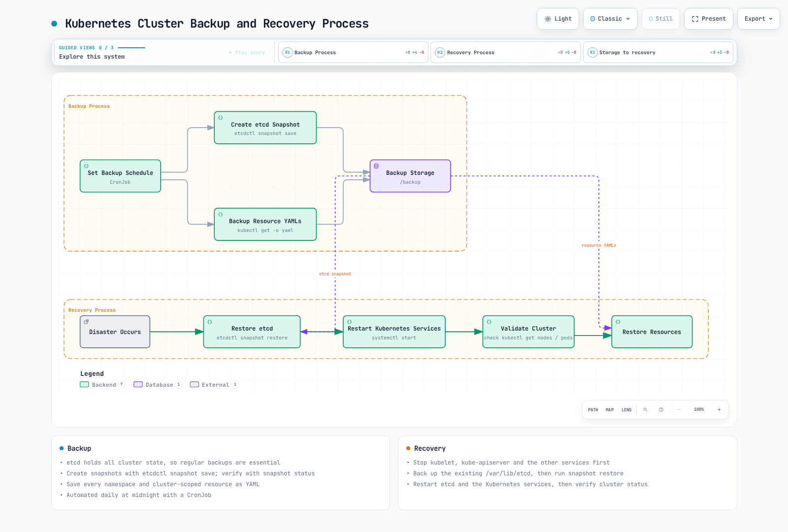Click external-link icon on Disaster Occurs
This screenshot has width=788, height=532.
point(86,322)
